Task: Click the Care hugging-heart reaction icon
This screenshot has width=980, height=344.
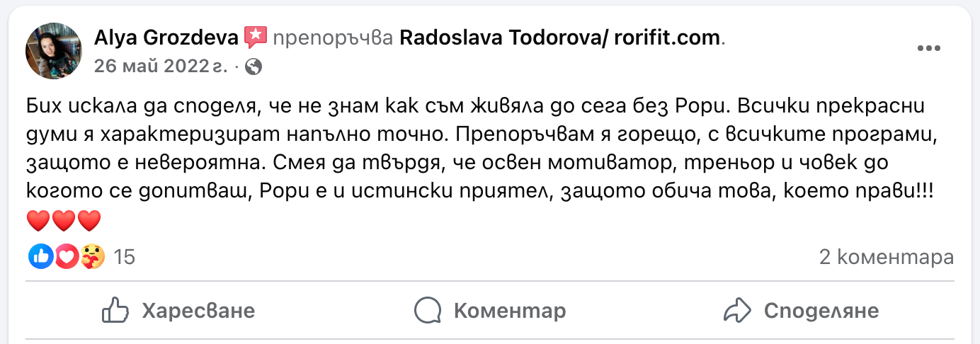Action: pyautogui.click(x=92, y=256)
